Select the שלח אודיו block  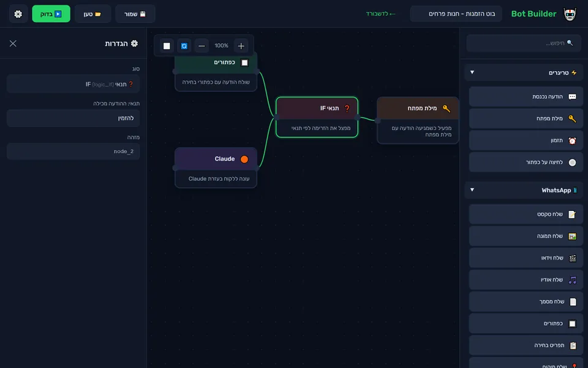526,280
